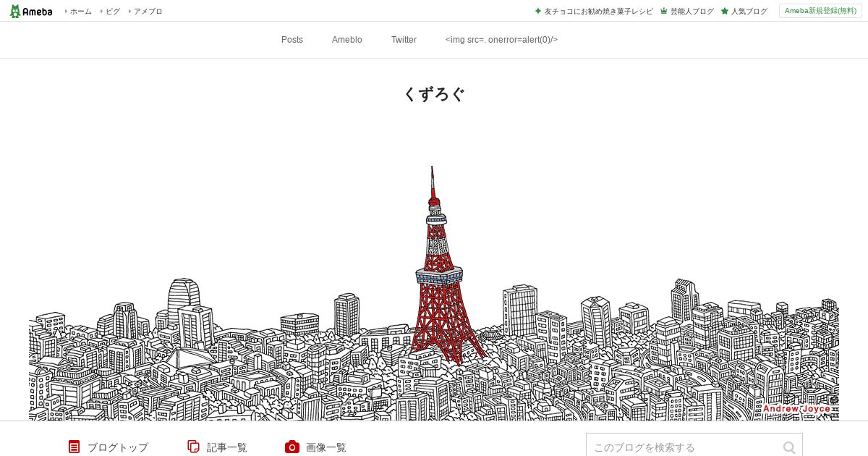Screen dimensions: 868x456
Task: Click the 画像一覧 camera icon
Action: click(292, 447)
